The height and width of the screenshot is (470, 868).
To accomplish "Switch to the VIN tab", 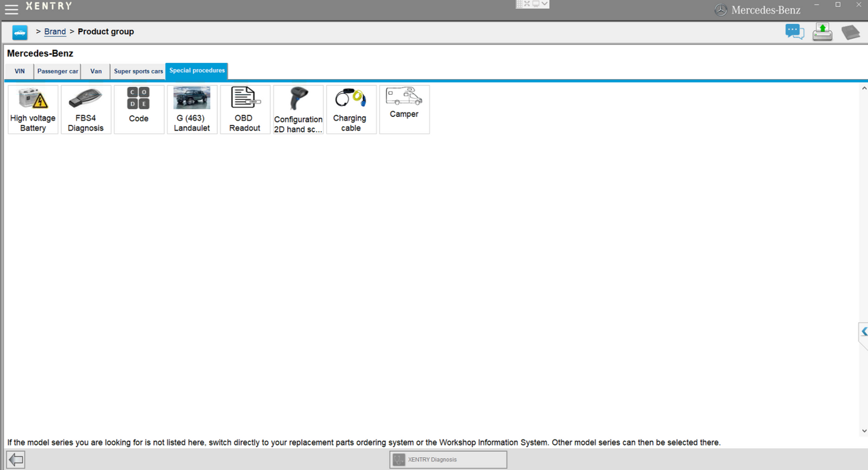I will 20,71.
